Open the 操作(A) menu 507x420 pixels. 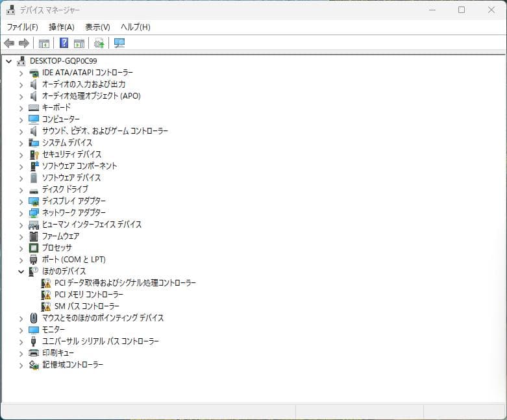click(x=62, y=27)
